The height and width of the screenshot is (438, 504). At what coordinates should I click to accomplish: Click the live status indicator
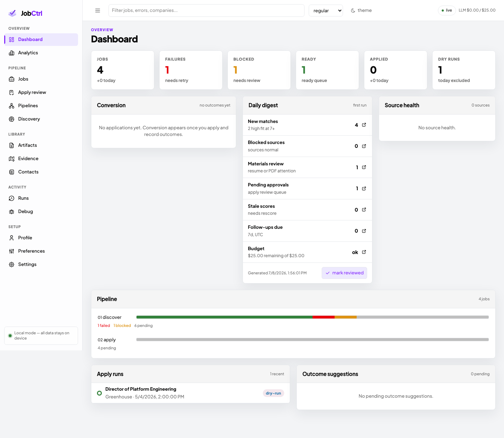(447, 11)
